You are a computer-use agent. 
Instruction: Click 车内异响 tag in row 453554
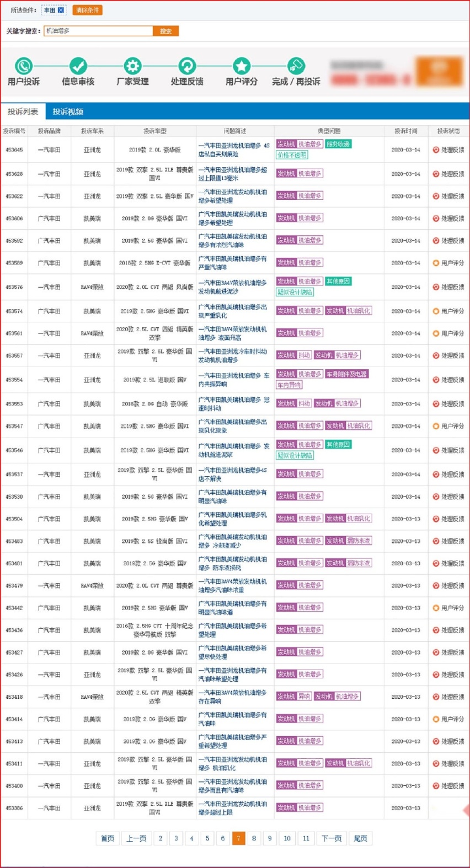point(290,385)
